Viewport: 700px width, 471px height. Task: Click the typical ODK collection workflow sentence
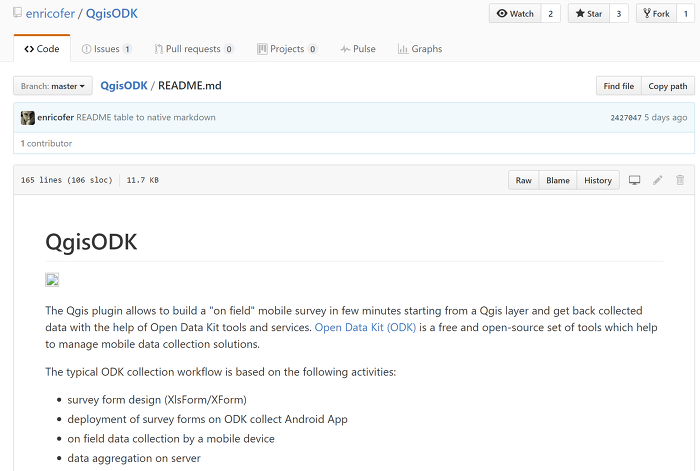pos(221,372)
